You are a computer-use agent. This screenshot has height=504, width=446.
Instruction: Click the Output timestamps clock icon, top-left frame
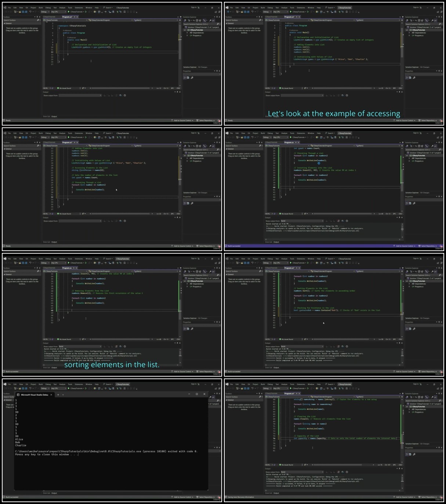(x=125, y=95)
